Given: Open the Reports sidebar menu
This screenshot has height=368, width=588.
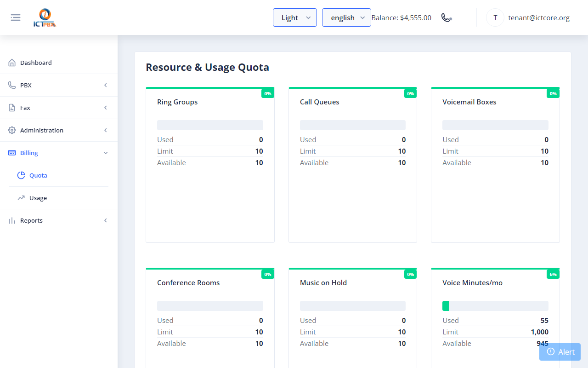Looking at the screenshot, I should 59,220.
